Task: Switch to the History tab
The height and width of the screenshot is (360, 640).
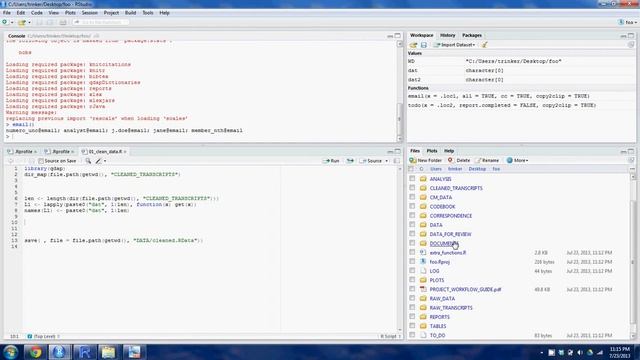Action: (x=447, y=36)
